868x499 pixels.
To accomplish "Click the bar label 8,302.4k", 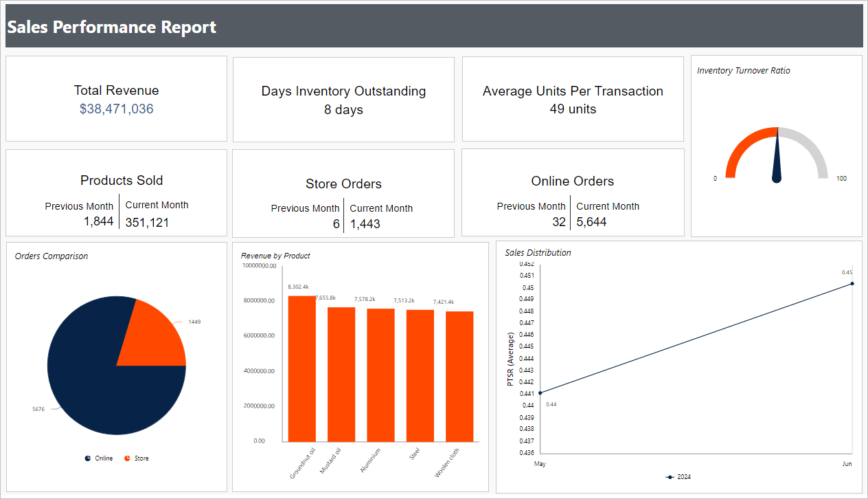I will point(299,287).
